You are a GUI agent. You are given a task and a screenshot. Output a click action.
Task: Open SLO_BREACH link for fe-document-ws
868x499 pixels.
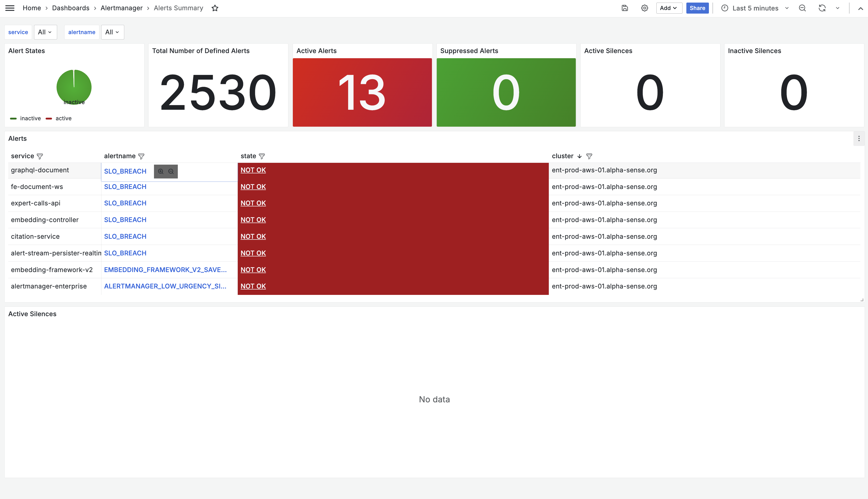[125, 187]
